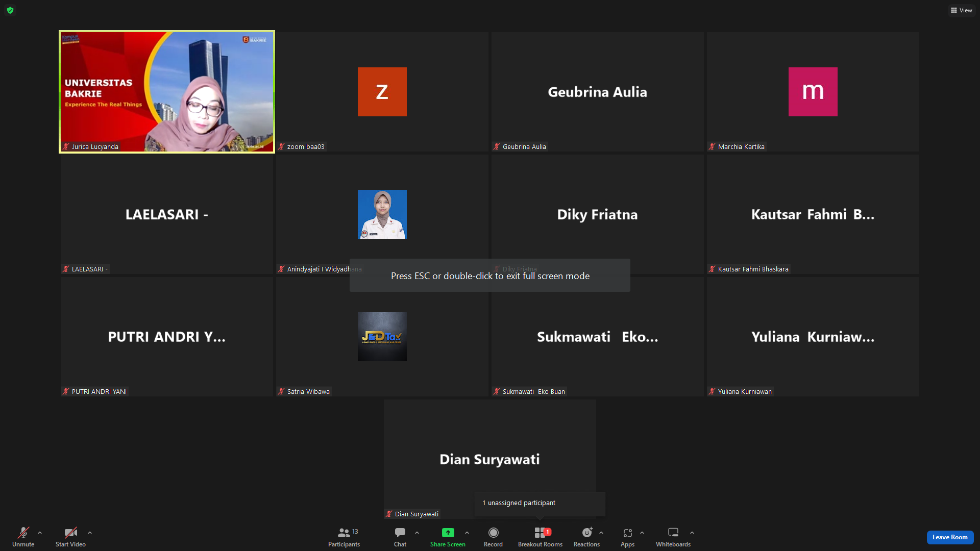The height and width of the screenshot is (551, 980).
Task: Open the Apps panel
Action: coord(627,537)
